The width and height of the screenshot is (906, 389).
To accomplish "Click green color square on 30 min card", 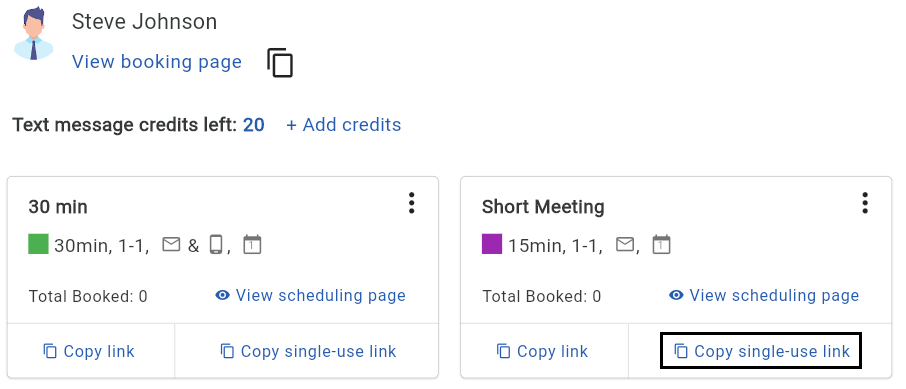I will pyautogui.click(x=38, y=244).
